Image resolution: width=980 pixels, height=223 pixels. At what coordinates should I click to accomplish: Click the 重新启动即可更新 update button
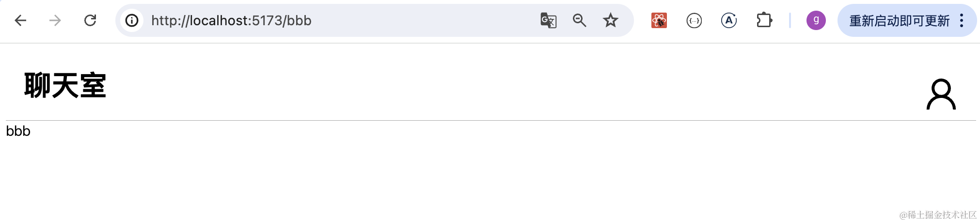[x=899, y=20]
